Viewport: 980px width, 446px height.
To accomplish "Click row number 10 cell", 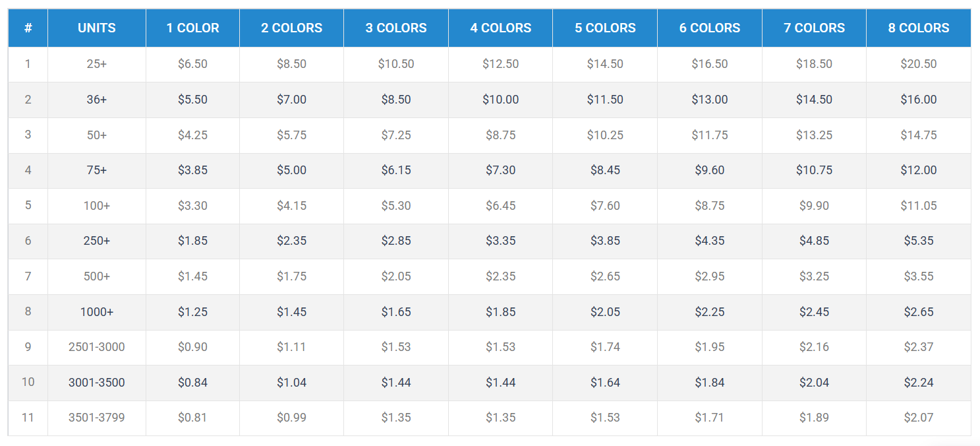I will [28, 383].
